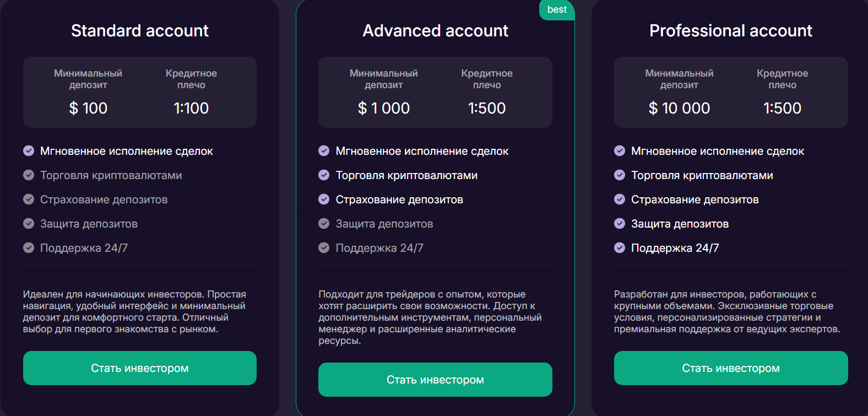Click Professional 'Защита депозитов' check icon
The width and height of the screenshot is (868, 416).
pyautogui.click(x=620, y=224)
